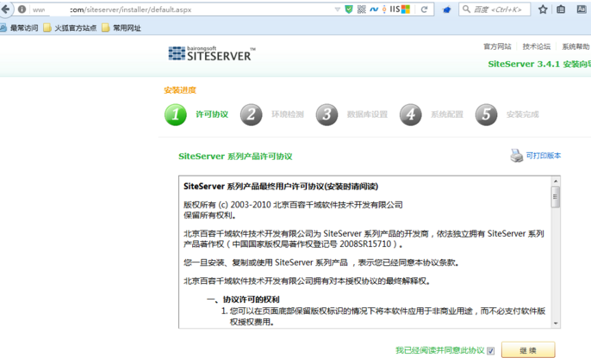Open the 技术论坛 link
Image resolution: width=591 pixels, height=364 pixels.
click(537, 46)
